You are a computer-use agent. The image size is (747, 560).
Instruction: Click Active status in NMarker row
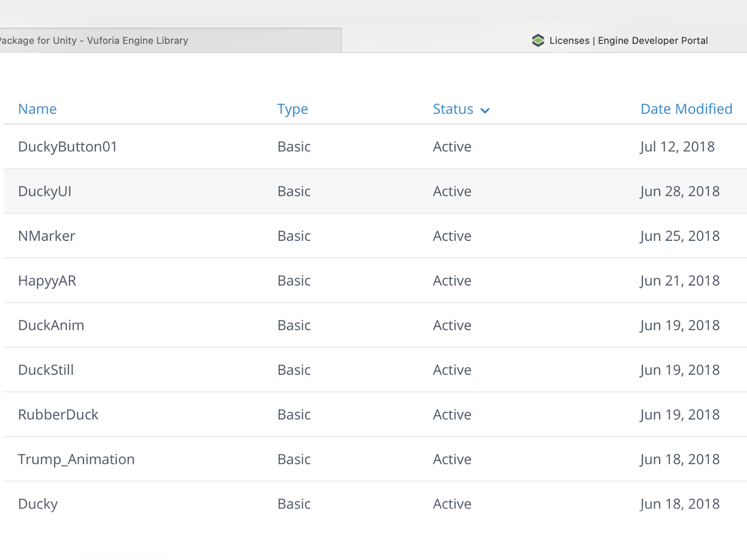tap(452, 236)
